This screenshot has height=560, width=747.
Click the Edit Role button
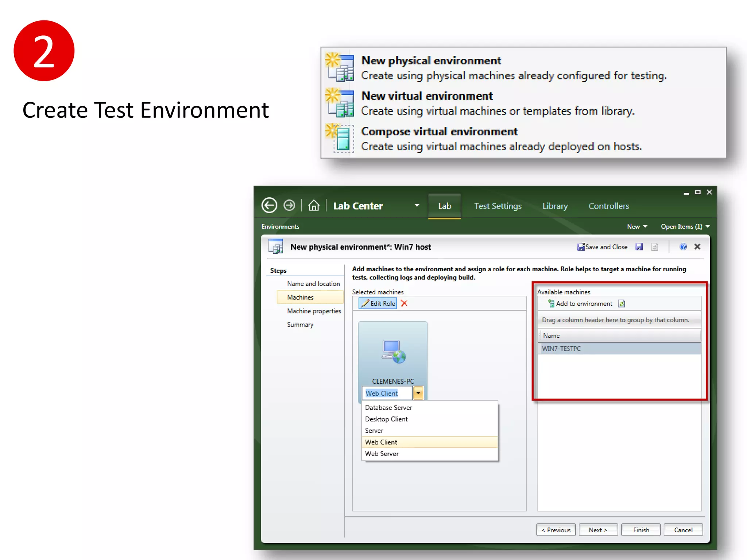pyautogui.click(x=378, y=303)
